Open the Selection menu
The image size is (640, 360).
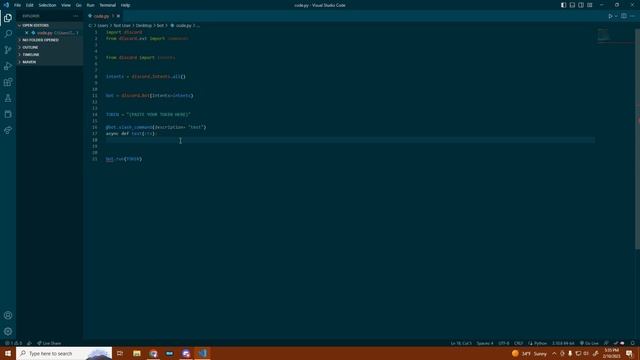(x=47, y=5)
